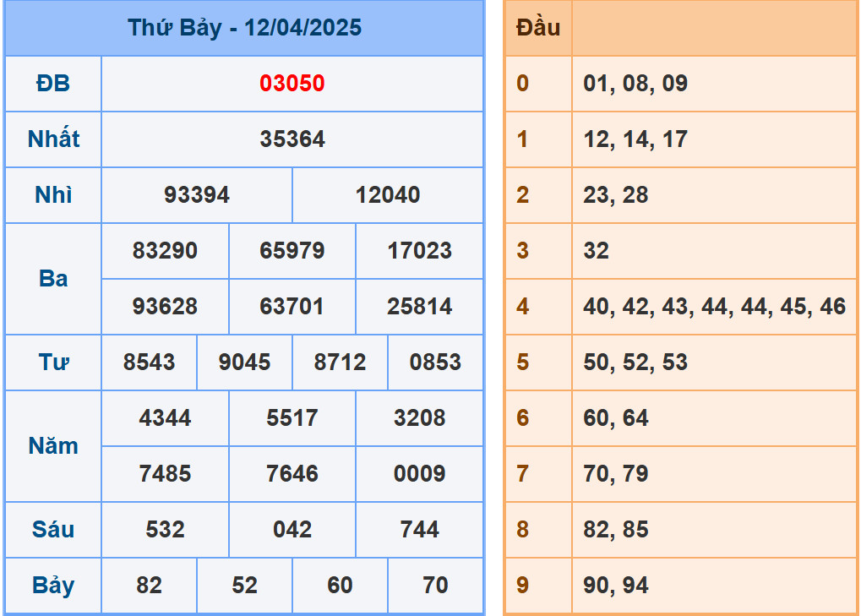Click the Đầu column header

pyautogui.click(x=538, y=28)
